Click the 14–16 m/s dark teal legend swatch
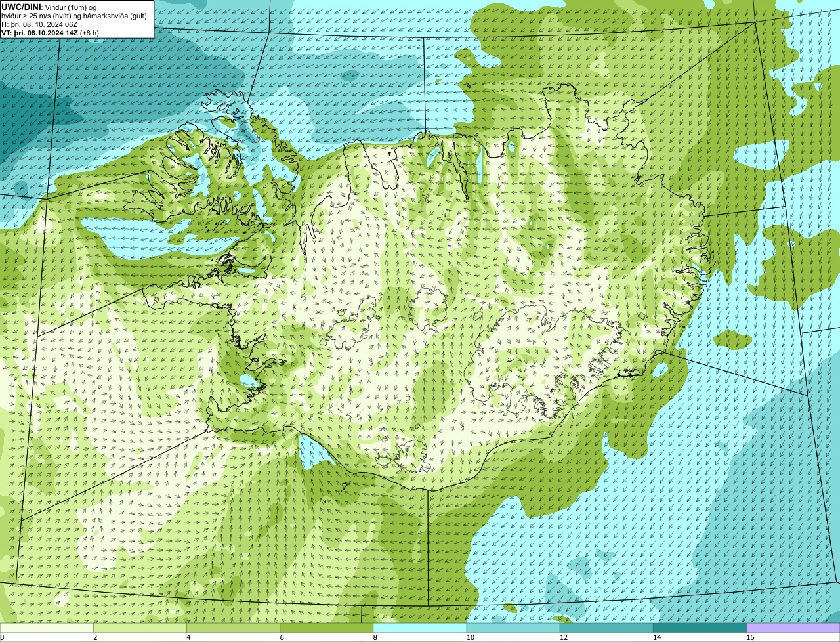Image resolution: width=840 pixels, height=642 pixels. point(700,628)
